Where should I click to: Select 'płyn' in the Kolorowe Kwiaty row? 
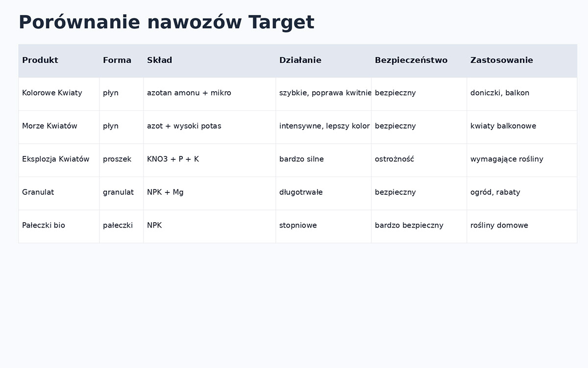coord(122,94)
